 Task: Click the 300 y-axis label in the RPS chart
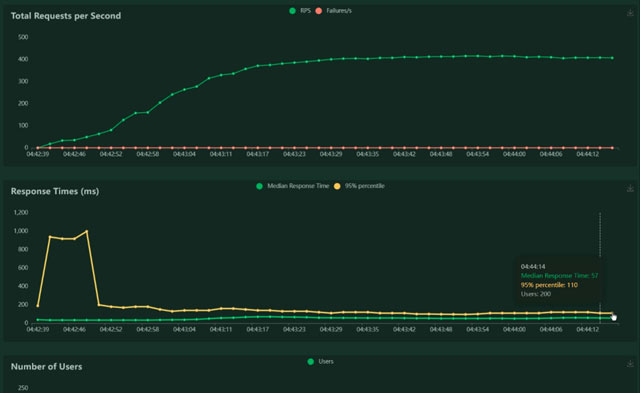[23, 81]
